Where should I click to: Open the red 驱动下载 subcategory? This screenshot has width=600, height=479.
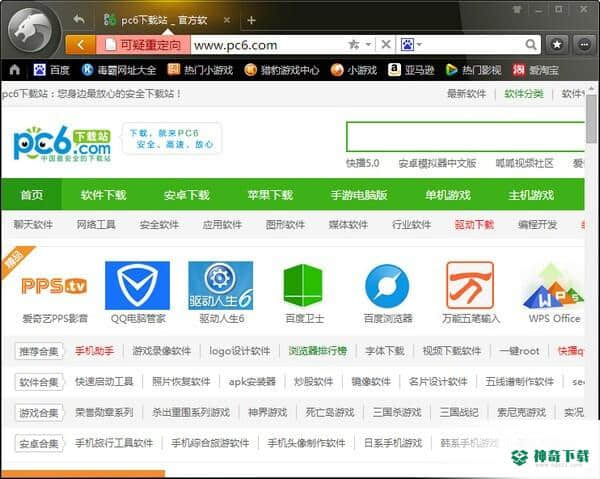point(474,225)
